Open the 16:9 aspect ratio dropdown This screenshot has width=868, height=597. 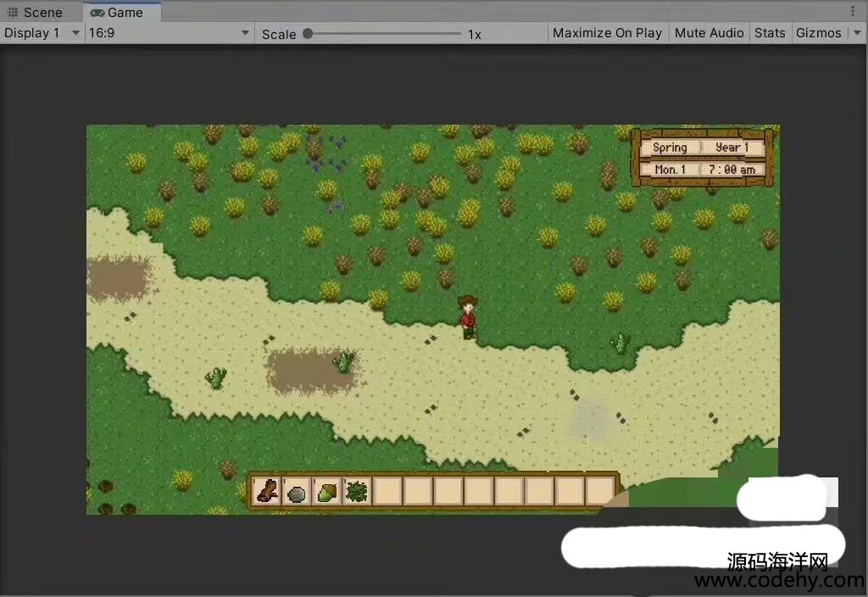pyautogui.click(x=169, y=33)
